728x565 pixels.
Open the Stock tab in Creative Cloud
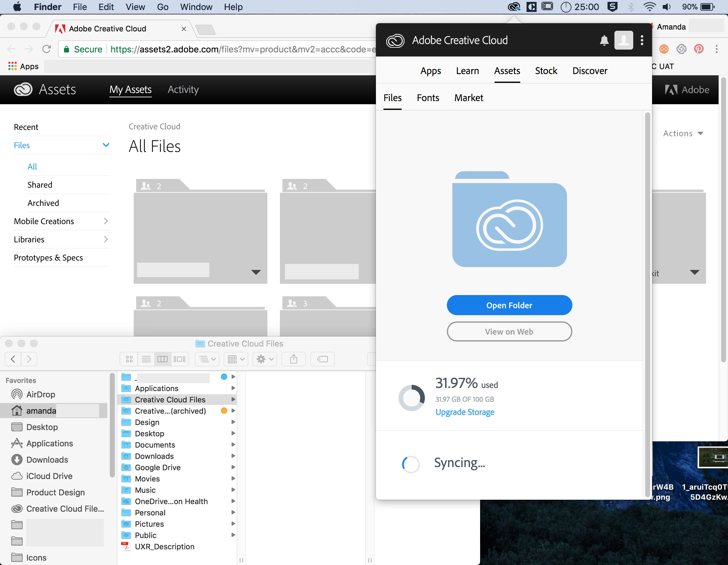pyautogui.click(x=546, y=71)
